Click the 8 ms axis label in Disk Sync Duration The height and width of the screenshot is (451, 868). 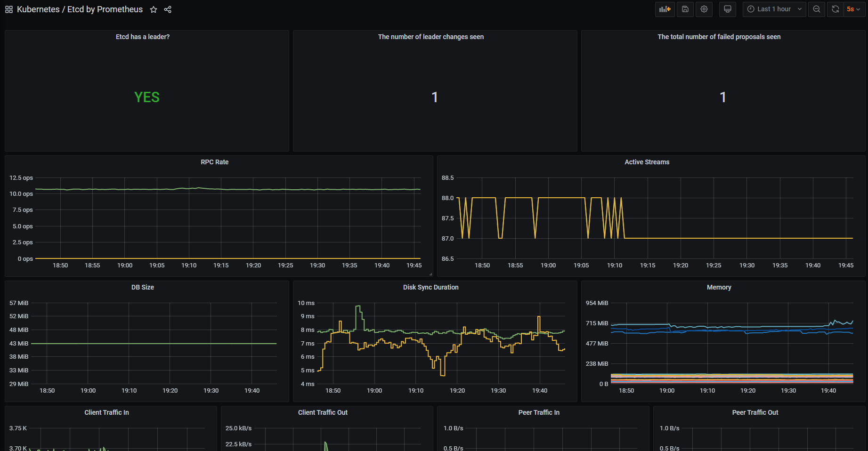308,330
